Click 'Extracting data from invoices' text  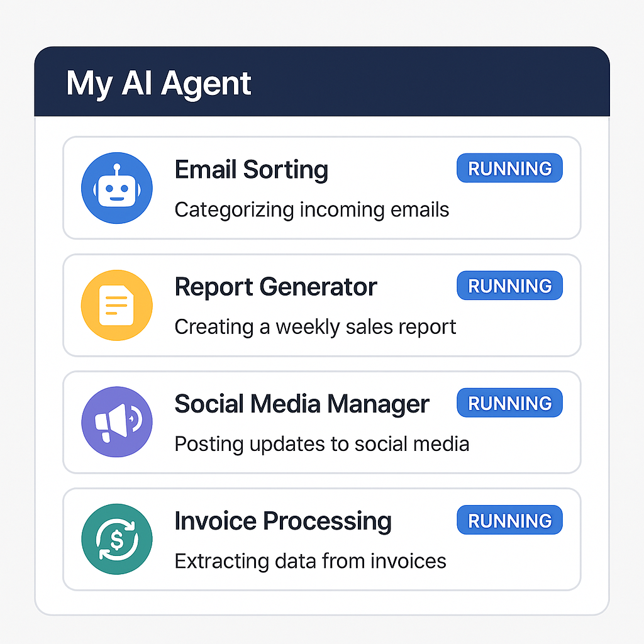310,562
